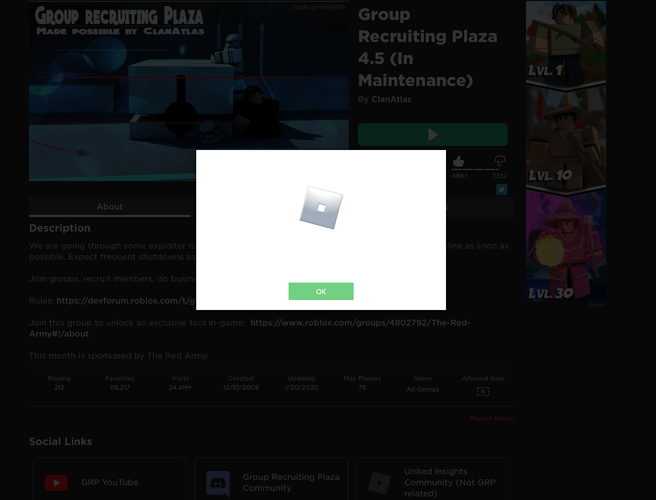Click the LVL. 1 ad character image
The height and width of the screenshot is (500, 656).
[x=566, y=44]
